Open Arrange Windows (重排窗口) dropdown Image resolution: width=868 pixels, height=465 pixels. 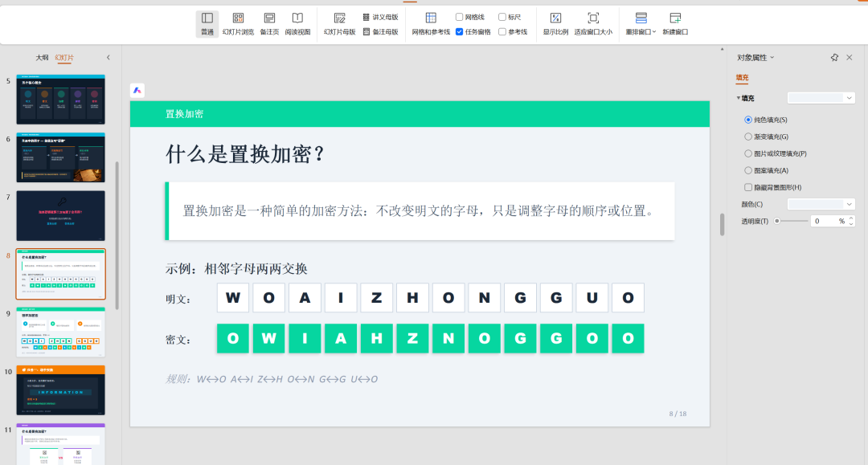pos(641,24)
